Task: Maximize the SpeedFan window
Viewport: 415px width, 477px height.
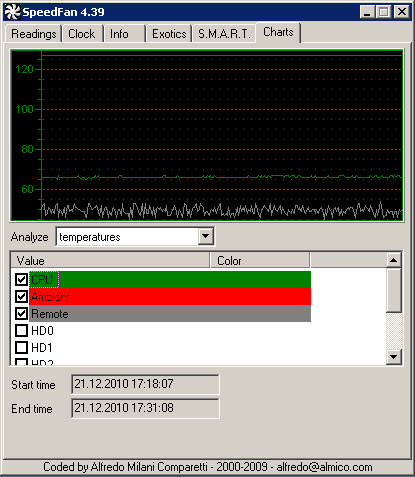Action: tap(383, 12)
